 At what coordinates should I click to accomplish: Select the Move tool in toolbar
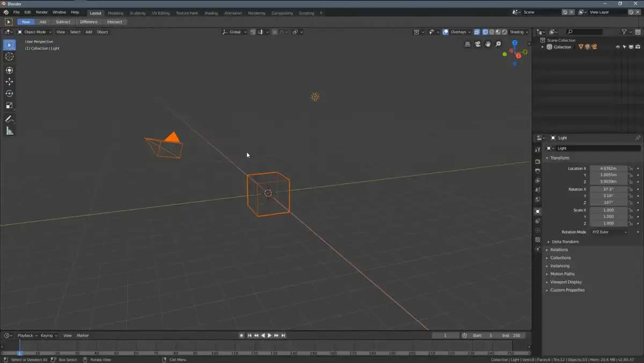tap(9, 82)
